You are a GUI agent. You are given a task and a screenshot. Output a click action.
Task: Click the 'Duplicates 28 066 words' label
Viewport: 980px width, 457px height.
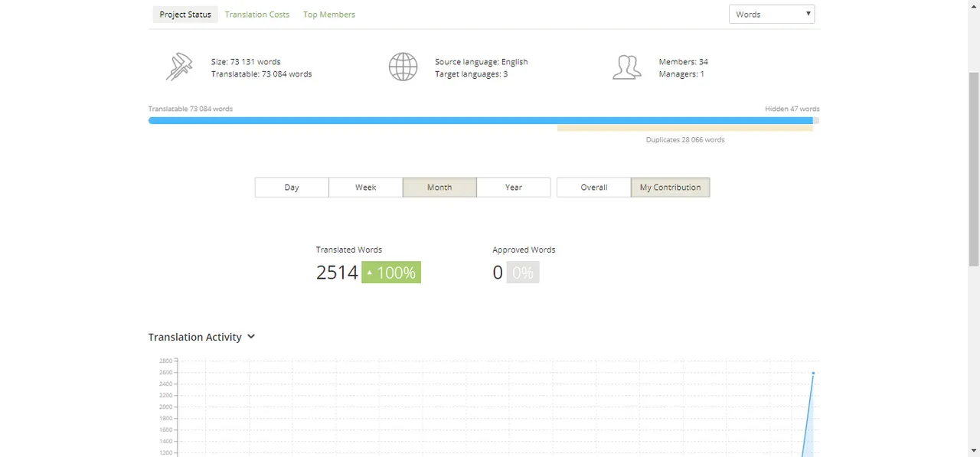[685, 140]
